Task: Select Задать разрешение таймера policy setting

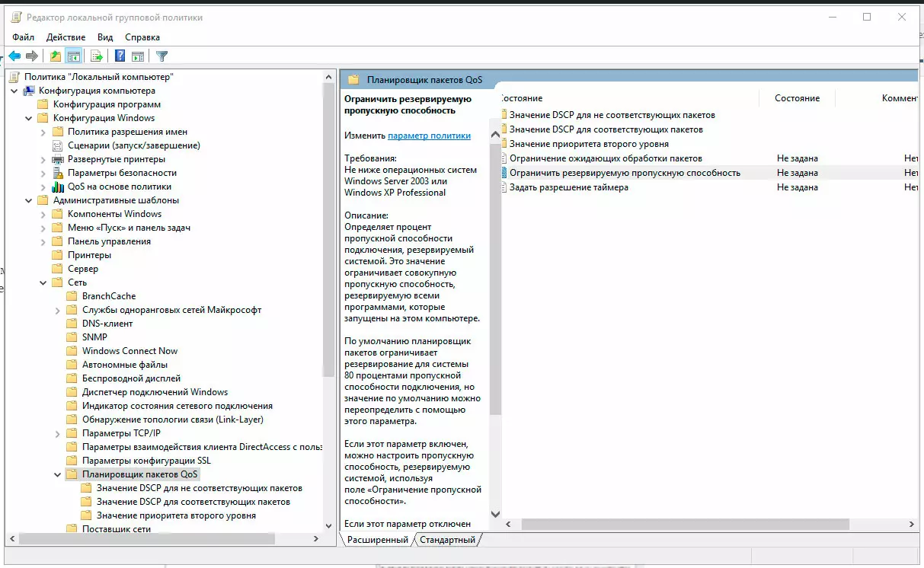Action: (568, 187)
